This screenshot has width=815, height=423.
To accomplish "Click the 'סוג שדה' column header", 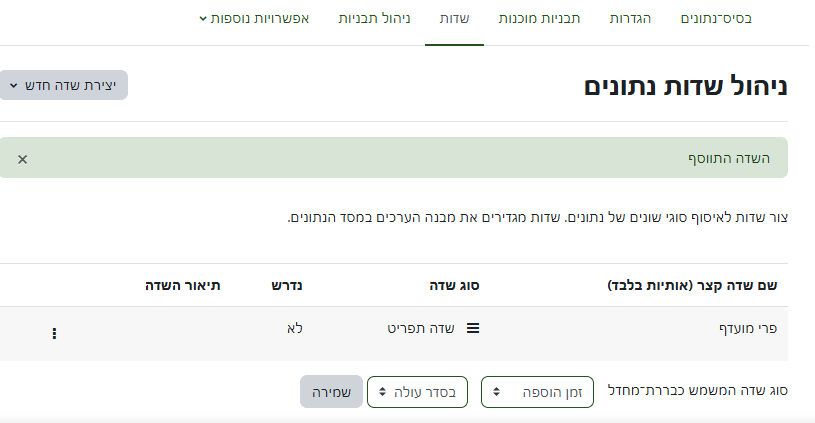I will 458,285.
